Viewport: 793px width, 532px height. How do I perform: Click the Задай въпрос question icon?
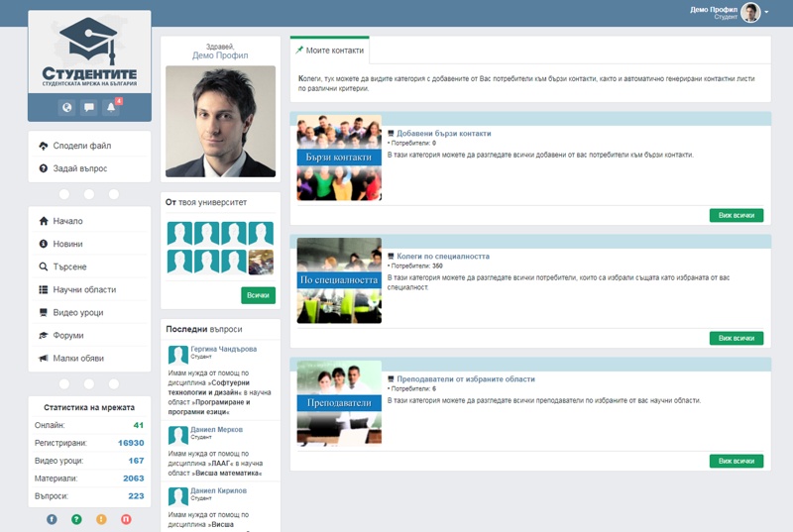44,168
